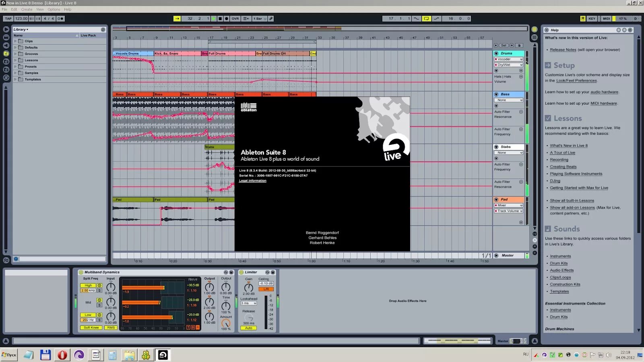This screenshot has width=644, height=362.
Task: Open the File menu
Action: [4, 10]
